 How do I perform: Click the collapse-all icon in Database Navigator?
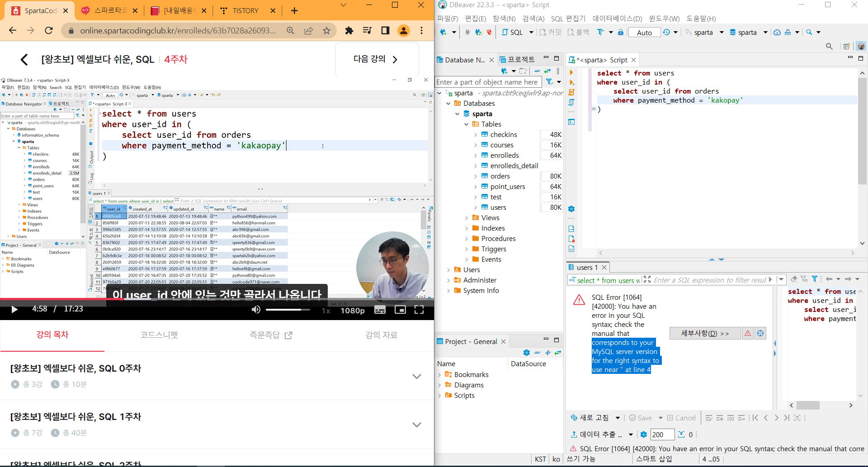click(537, 71)
